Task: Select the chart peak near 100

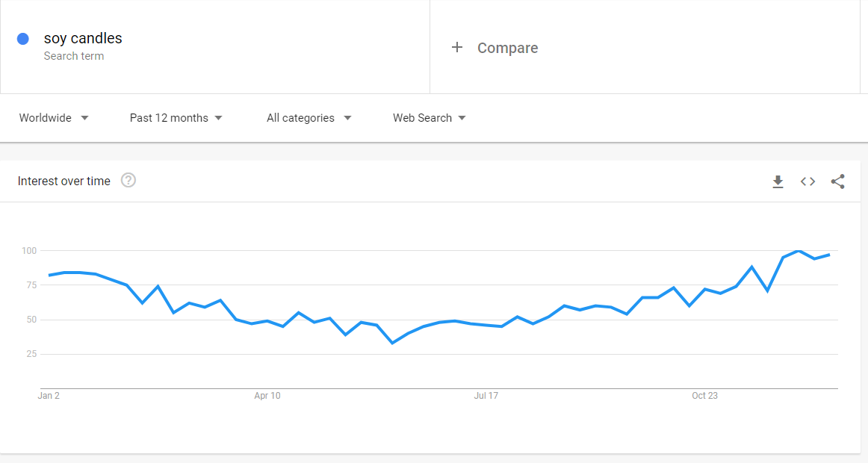Action: click(798, 251)
